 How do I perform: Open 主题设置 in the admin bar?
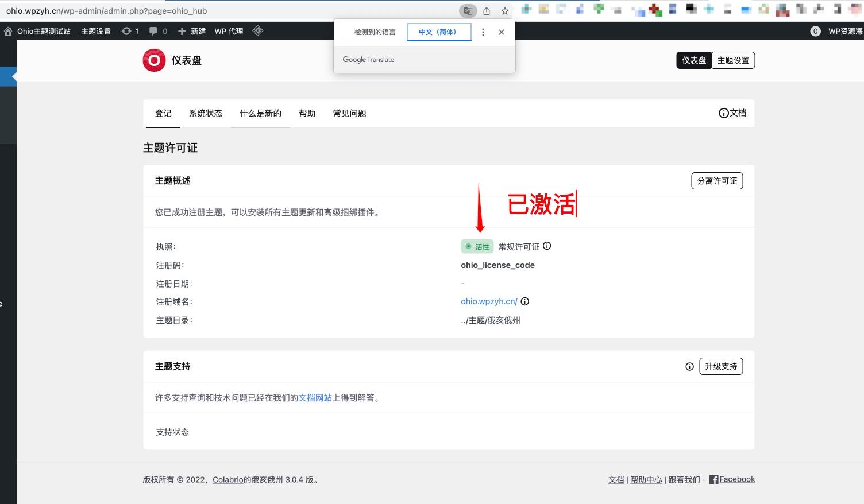[96, 32]
